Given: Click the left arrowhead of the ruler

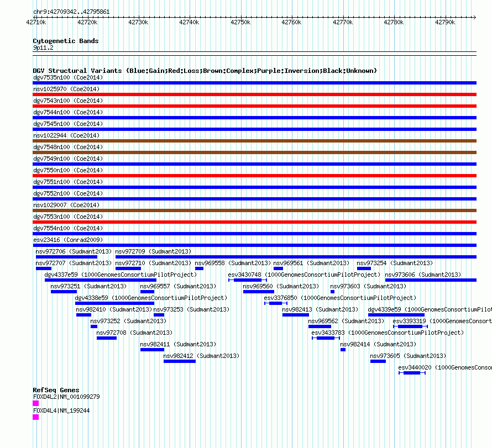Looking at the screenshot, I should (x=35, y=18).
